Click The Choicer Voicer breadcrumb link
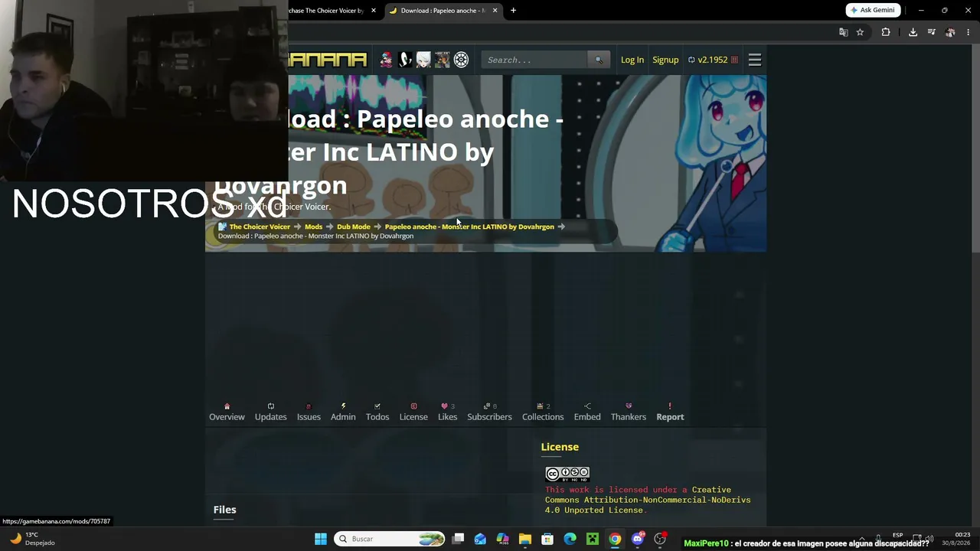The height and width of the screenshot is (551, 980). click(260, 227)
